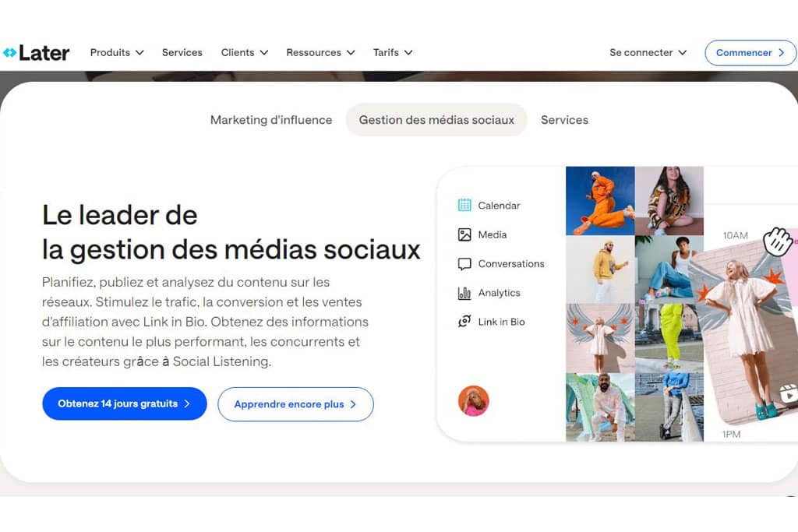Expand the Produits dropdown menu
The image size is (798, 532).
(x=117, y=53)
